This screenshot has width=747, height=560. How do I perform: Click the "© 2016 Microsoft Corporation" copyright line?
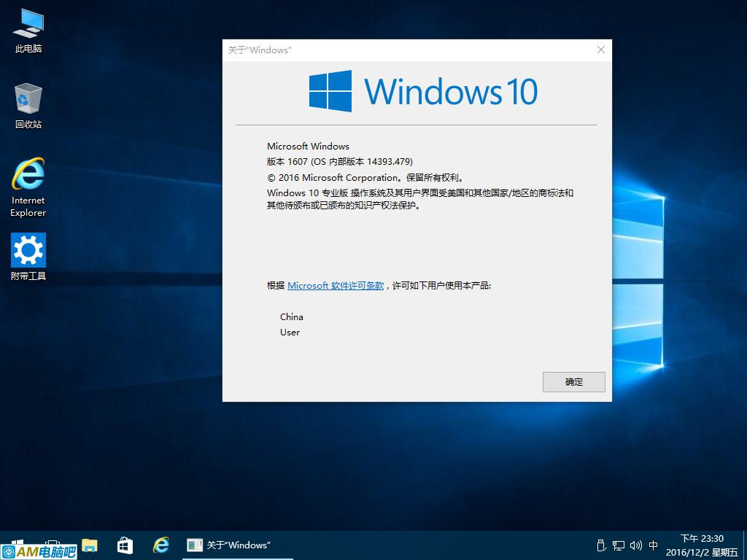point(365,178)
